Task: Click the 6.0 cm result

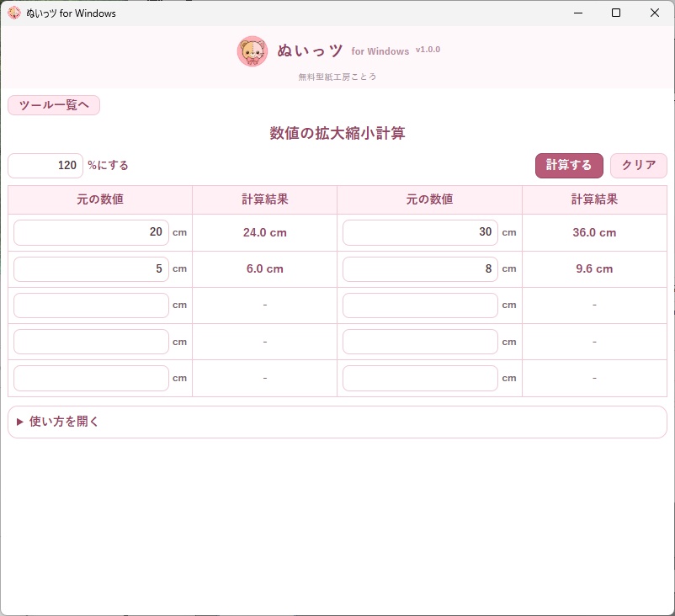Action: click(265, 269)
